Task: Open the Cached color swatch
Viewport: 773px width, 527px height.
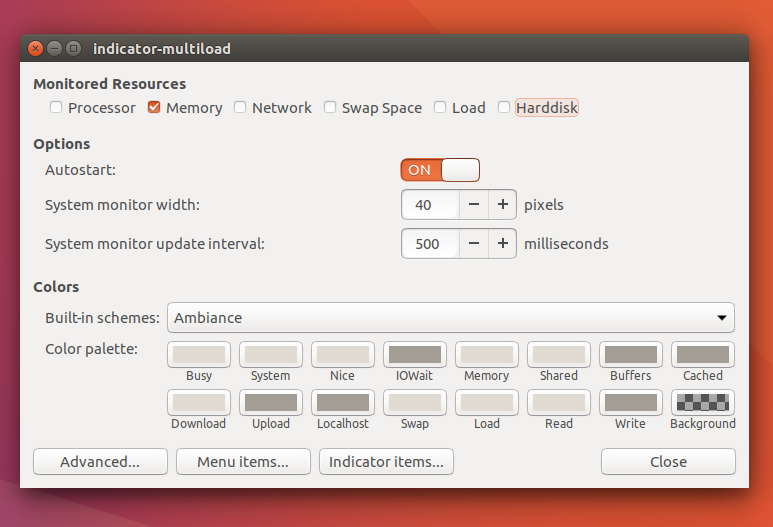Action: point(703,354)
